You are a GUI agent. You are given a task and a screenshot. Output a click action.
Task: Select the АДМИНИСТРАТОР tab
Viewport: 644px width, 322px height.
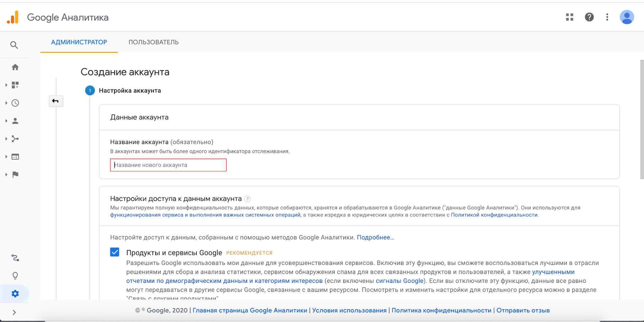click(x=79, y=42)
